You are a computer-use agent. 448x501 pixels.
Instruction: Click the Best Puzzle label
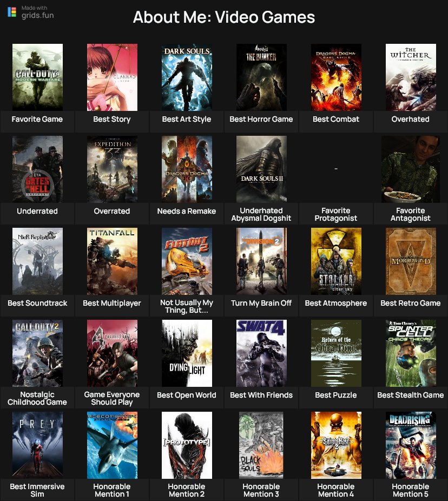point(336,395)
